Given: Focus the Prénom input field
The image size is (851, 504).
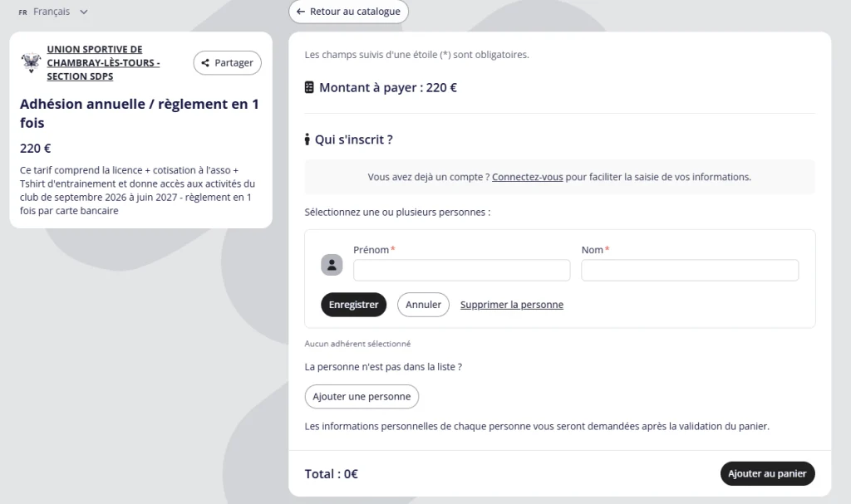Looking at the screenshot, I should point(462,270).
